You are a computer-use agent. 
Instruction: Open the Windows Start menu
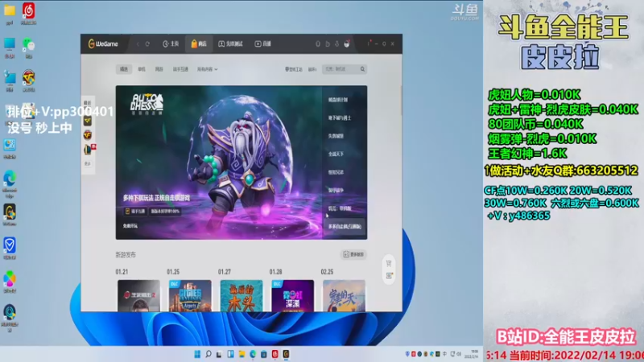(197, 354)
